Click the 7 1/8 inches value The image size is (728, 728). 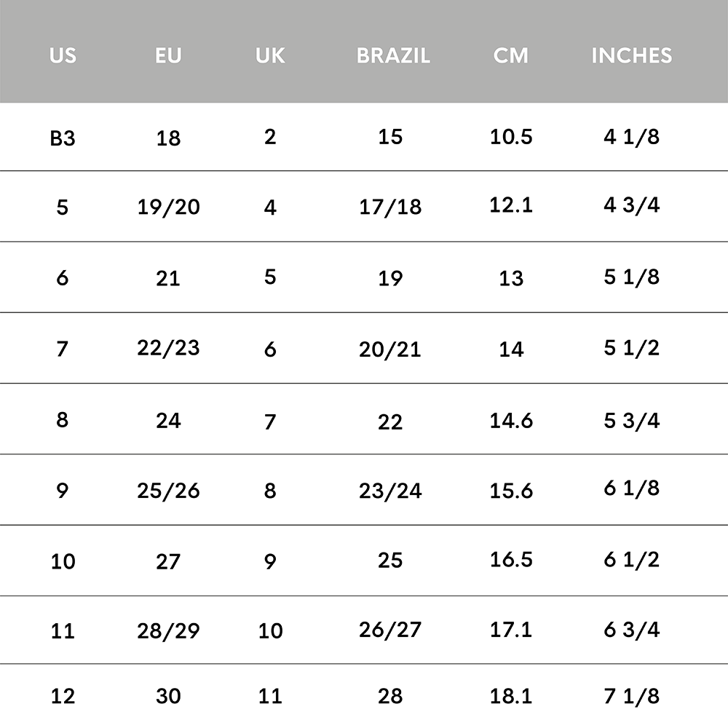click(x=631, y=695)
